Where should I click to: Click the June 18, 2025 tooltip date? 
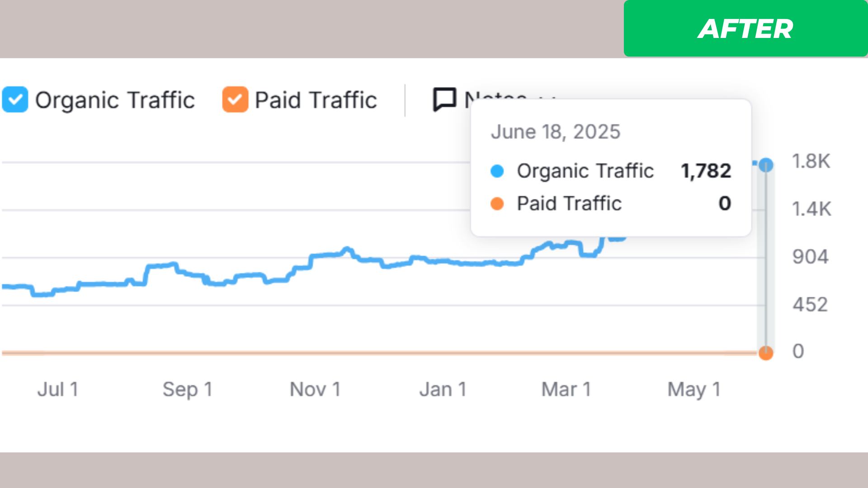[x=555, y=132]
